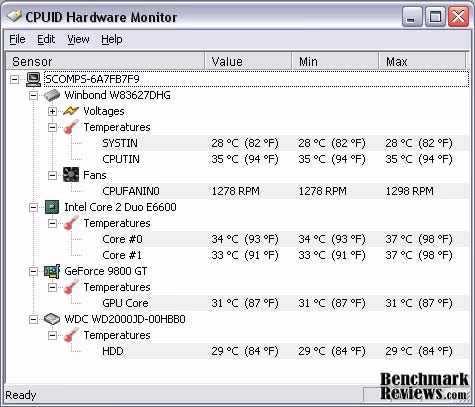Click Core #0 max value 37 °C
Image resolution: width=475 pixels, height=407 pixels.
pyautogui.click(x=419, y=239)
